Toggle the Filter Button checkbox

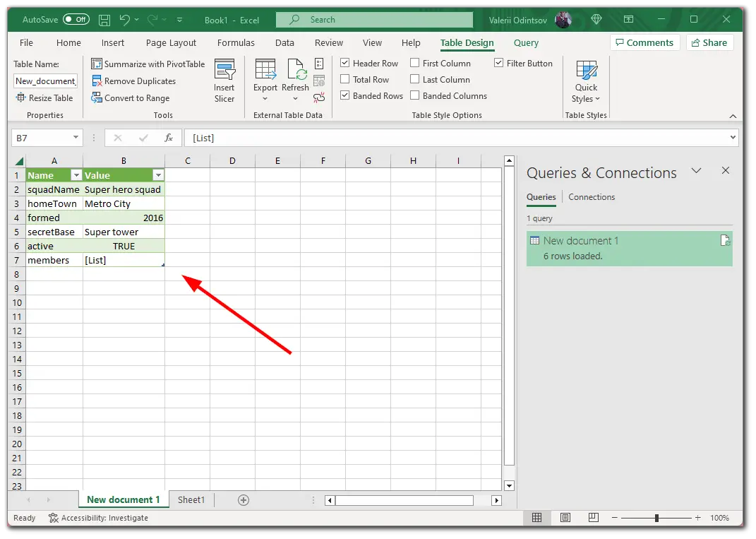tap(498, 63)
